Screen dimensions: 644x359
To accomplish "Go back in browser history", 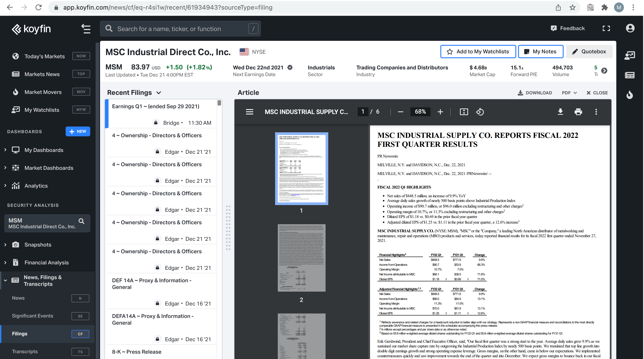I will coord(10,8).
